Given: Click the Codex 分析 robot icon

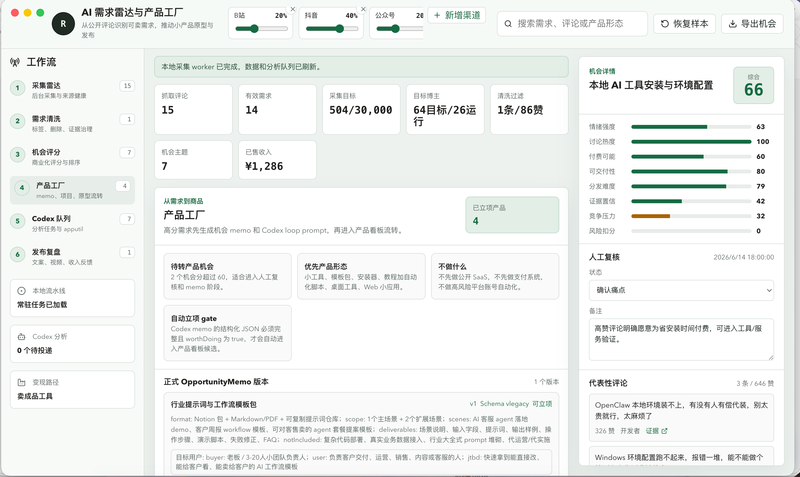Looking at the screenshot, I should point(21,337).
